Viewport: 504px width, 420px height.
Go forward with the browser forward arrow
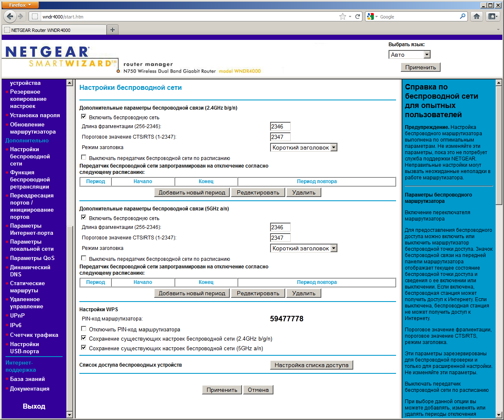pos(21,16)
